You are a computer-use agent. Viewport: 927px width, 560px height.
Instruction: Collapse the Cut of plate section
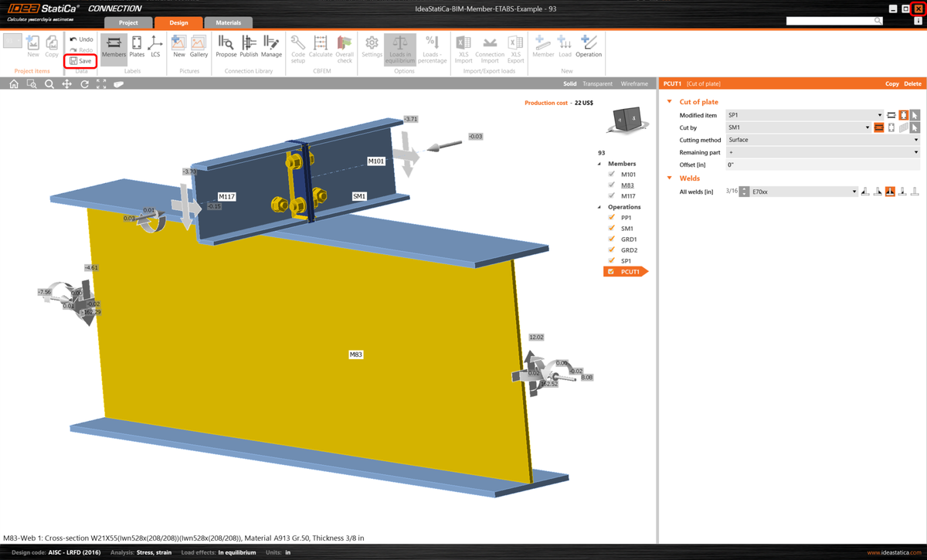click(669, 101)
